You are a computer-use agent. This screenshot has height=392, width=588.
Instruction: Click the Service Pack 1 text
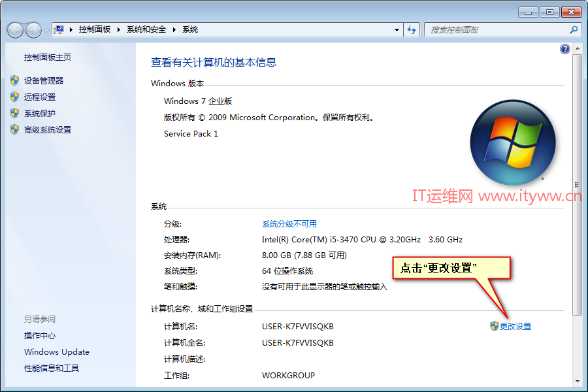pos(191,134)
